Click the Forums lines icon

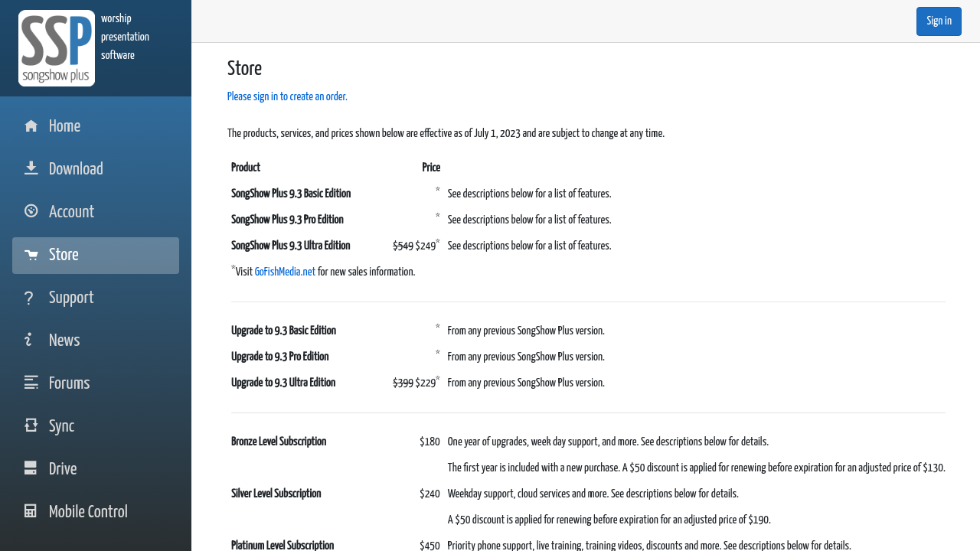click(31, 383)
